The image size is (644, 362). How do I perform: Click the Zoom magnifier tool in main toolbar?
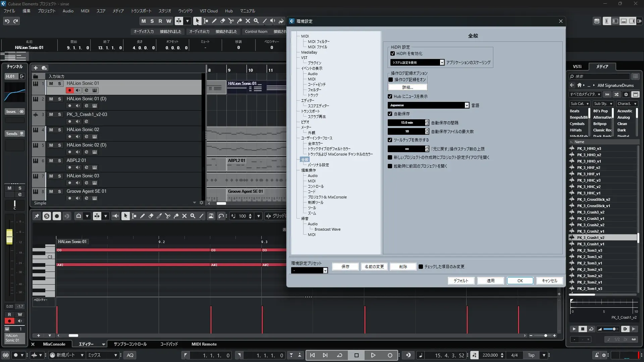click(x=256, y=21)
